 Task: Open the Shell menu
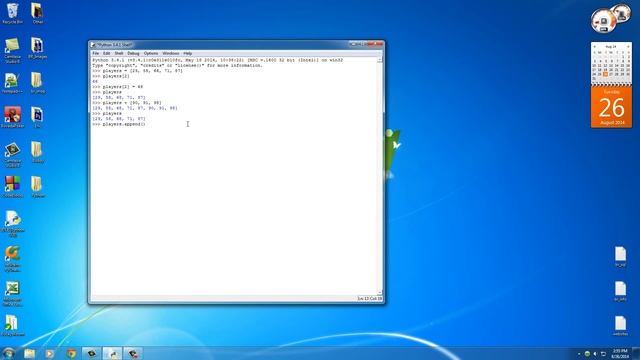pyautogui.click(x=119, y=53)
